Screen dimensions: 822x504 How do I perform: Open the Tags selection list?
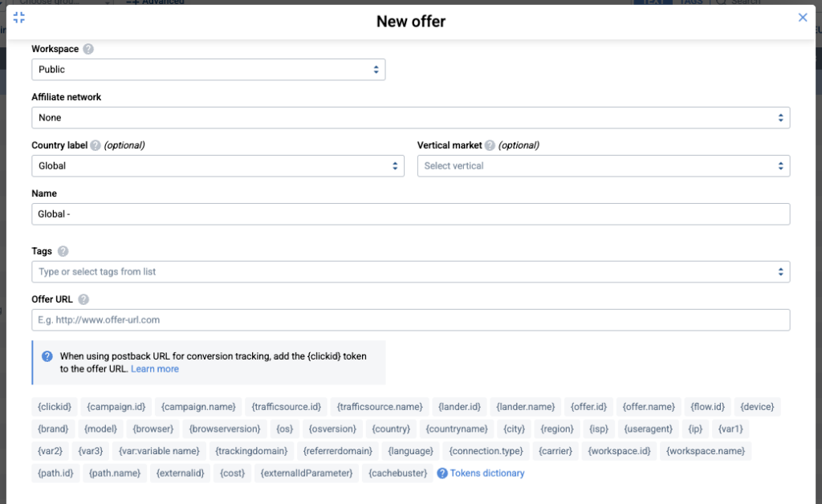coord(411,272)
